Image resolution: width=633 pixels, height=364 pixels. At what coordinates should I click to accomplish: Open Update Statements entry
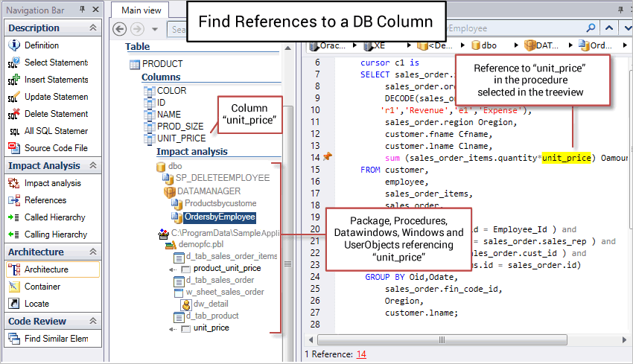48,97
